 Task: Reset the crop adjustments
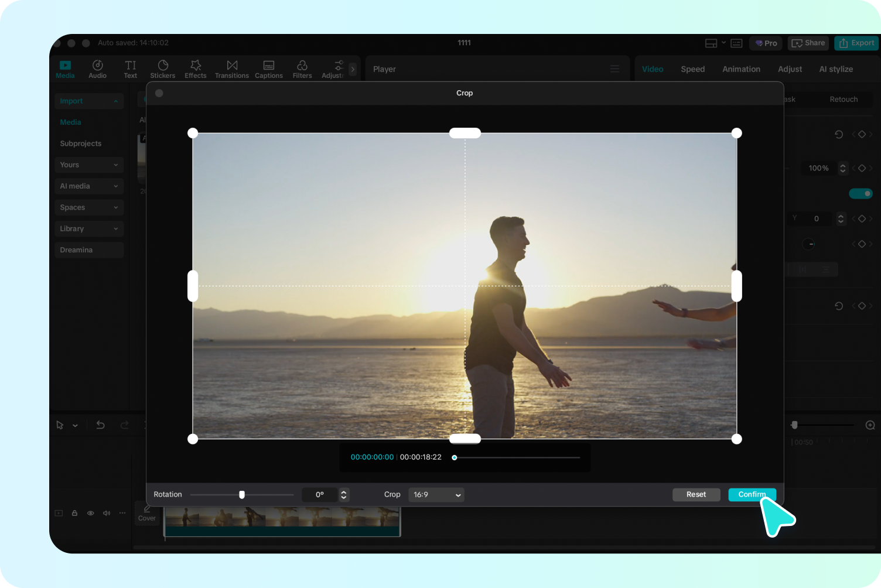(x=696, y=494)
